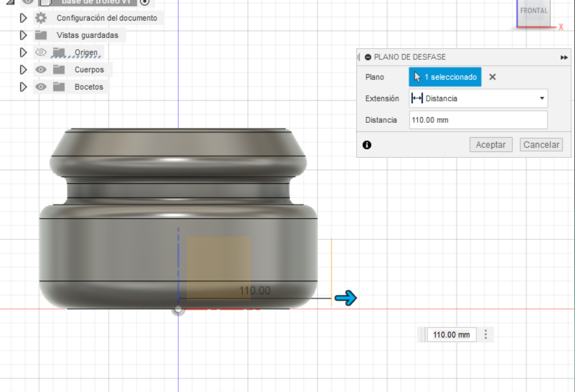Select Configuración del documento label
The height and width of the screenshot is (392, 575).
coord(107,18)
